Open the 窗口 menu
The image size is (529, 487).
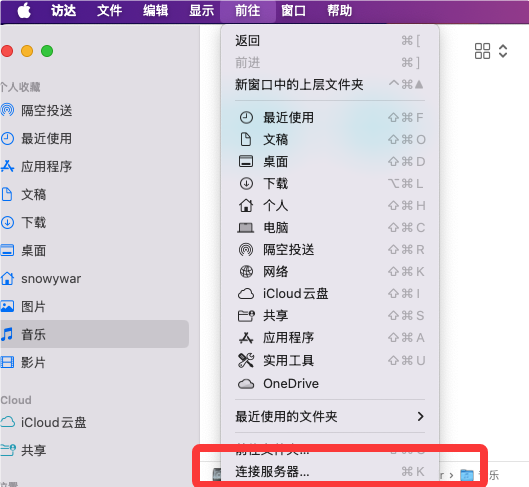click(294, 11)
